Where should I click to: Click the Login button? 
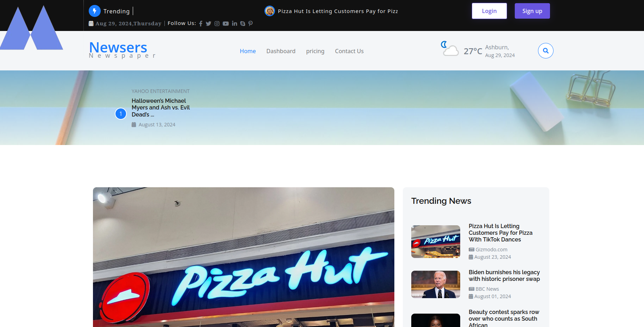pos(489,11)
